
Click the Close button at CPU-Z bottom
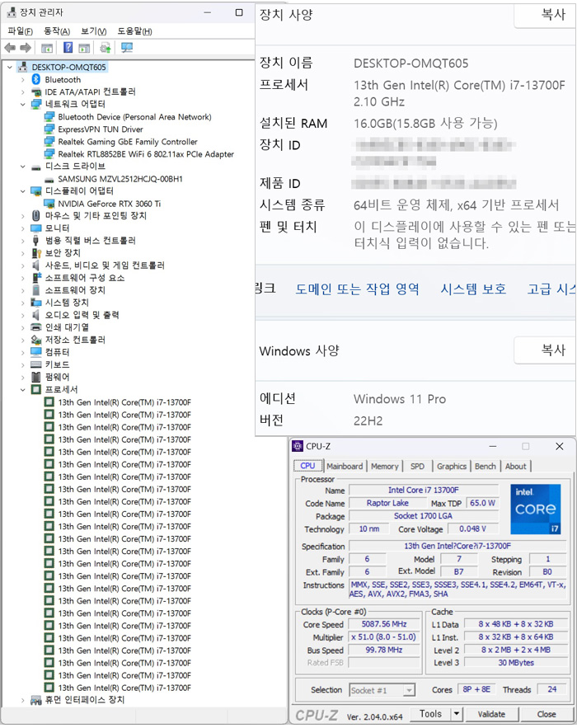pyautogui.click(x=547, y=714)
